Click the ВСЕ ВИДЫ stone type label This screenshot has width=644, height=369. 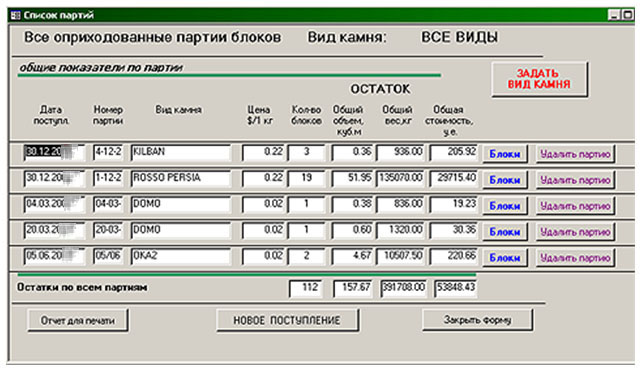click(460, 37)
